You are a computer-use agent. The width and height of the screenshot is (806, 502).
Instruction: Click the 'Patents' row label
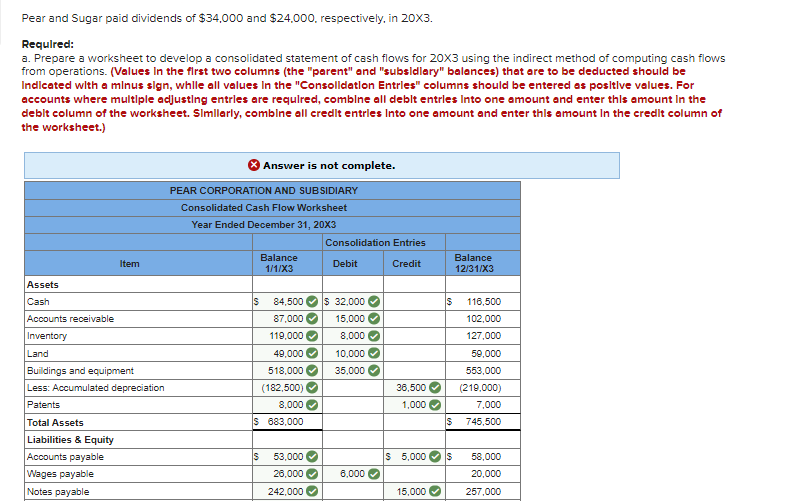tap(43, 405)
